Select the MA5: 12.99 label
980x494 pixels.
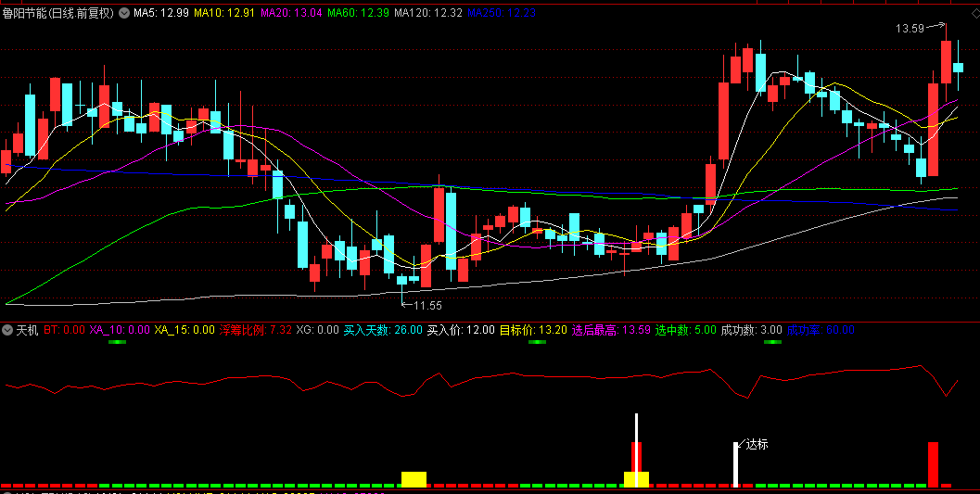click(160, 12)
